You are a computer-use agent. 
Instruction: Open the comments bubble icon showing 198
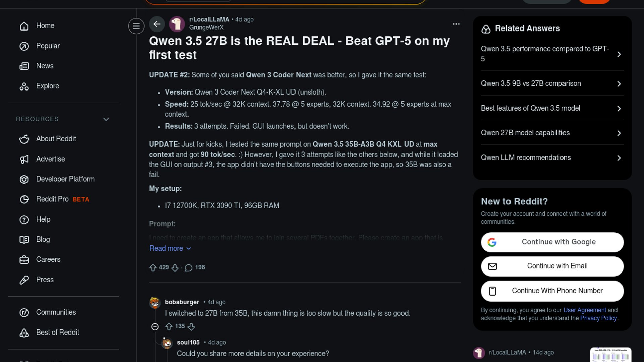189,267
